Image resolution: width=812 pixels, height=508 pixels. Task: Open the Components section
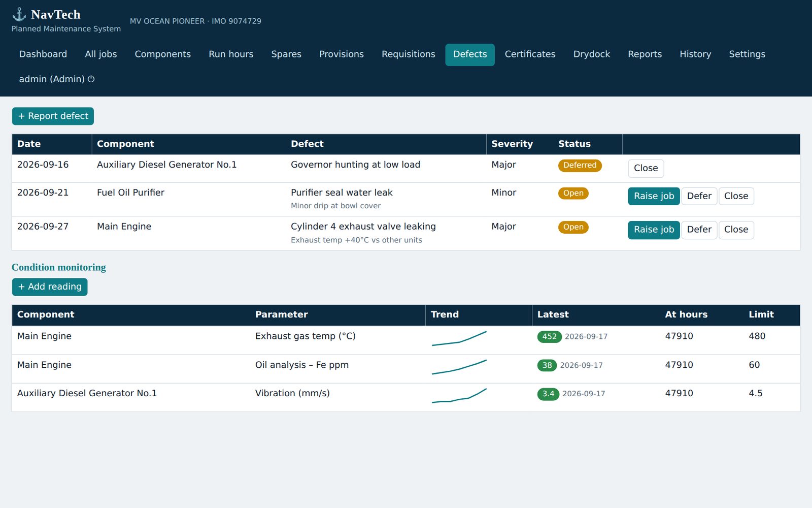tap(163, 54)
